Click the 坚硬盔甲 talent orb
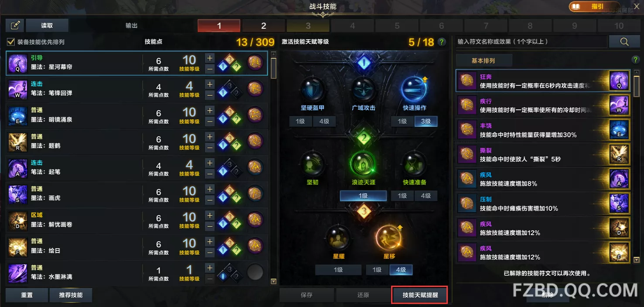This screenshot has height=307, width=644. (313, 89)
